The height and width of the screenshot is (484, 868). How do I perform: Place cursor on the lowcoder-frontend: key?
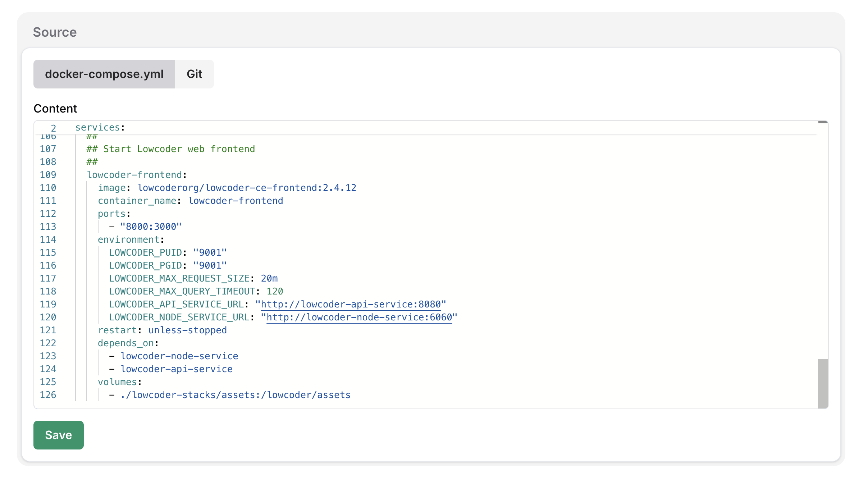coord(134,175)
